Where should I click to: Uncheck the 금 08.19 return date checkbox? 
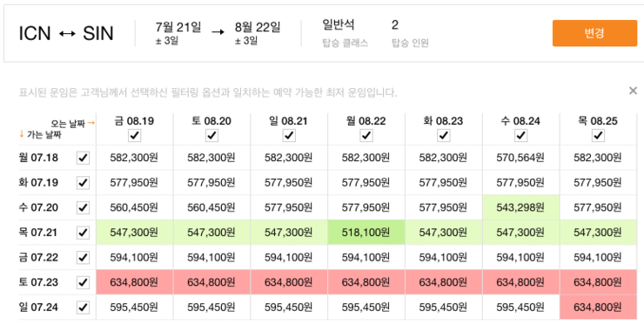134,135
